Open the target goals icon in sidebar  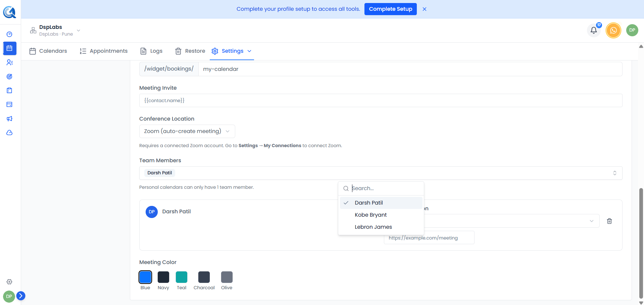(9, 77)
